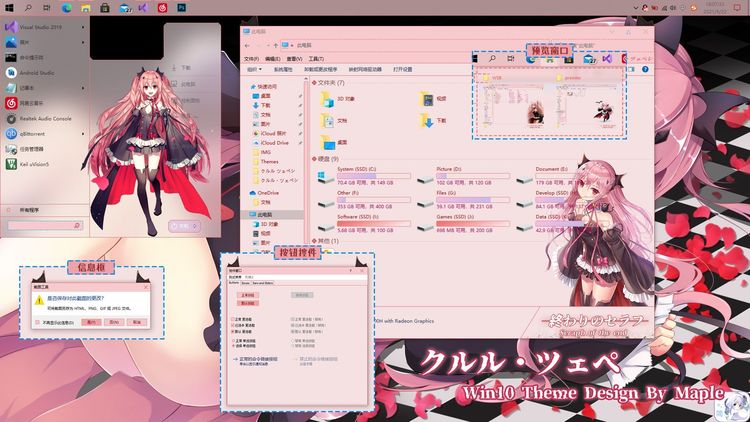Open 命令提示符 from the start menu list
Viewport: 750px width, 422px height.
click(45, 57)
